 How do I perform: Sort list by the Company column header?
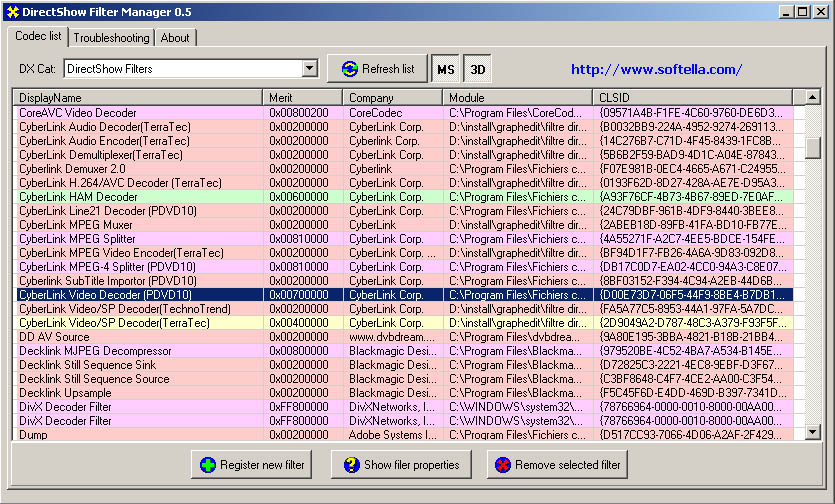[x=392, y=98]
